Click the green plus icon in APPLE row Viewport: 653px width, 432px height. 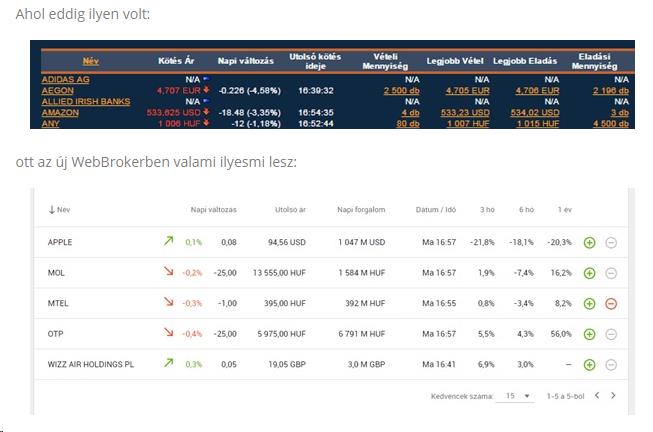coord(589,242)
